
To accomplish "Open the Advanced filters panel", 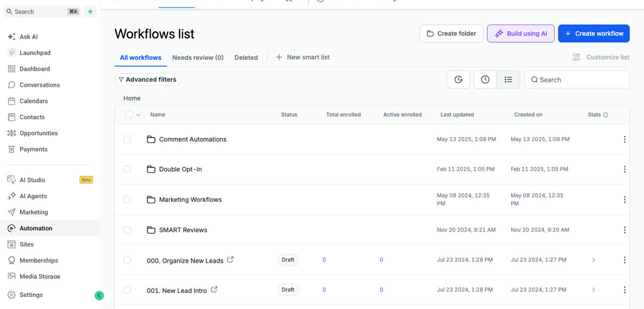I will [x=147, y=79].
